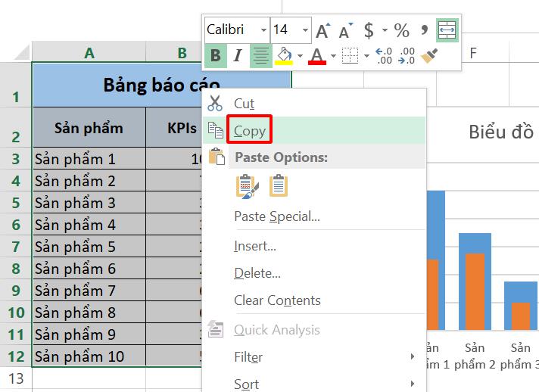Viewport: 539px width, 392px height.
Task: Choose Insert... from context menu
Action: (314, 246)
